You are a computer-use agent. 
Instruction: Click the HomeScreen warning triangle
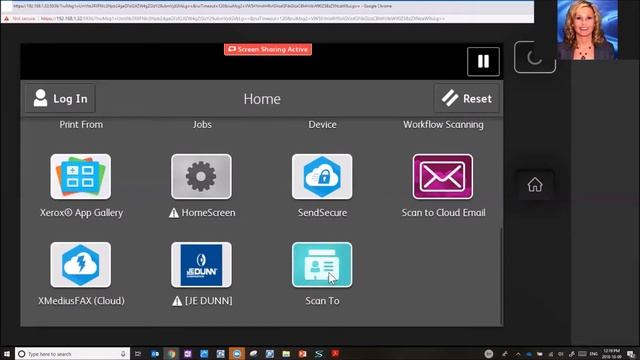tap(174, 213)
